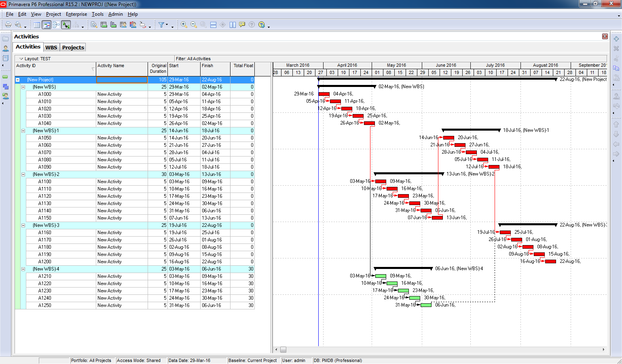Toggle the Gantt Chart view button
The image size is (622, 364).
(47, 25)
